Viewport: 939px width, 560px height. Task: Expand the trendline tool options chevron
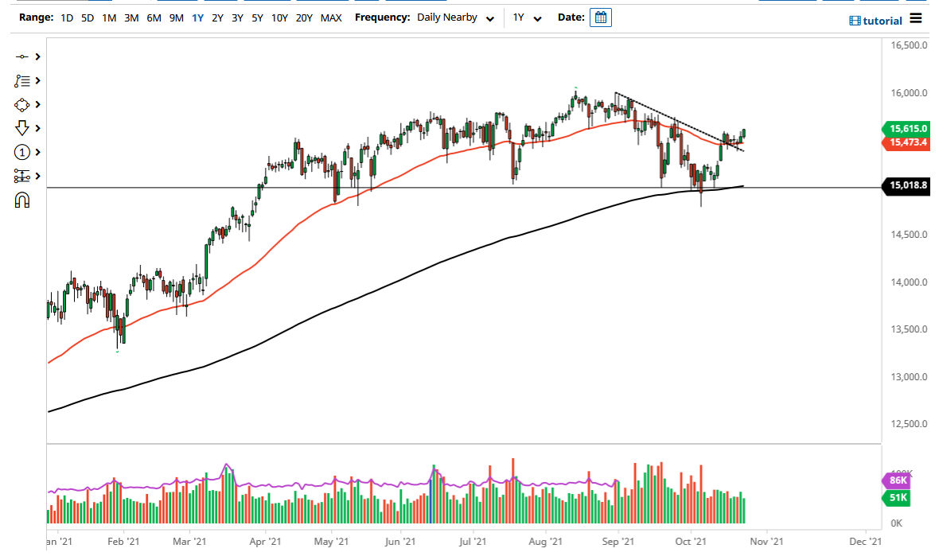pyautogui.click(x=36, y=56)
